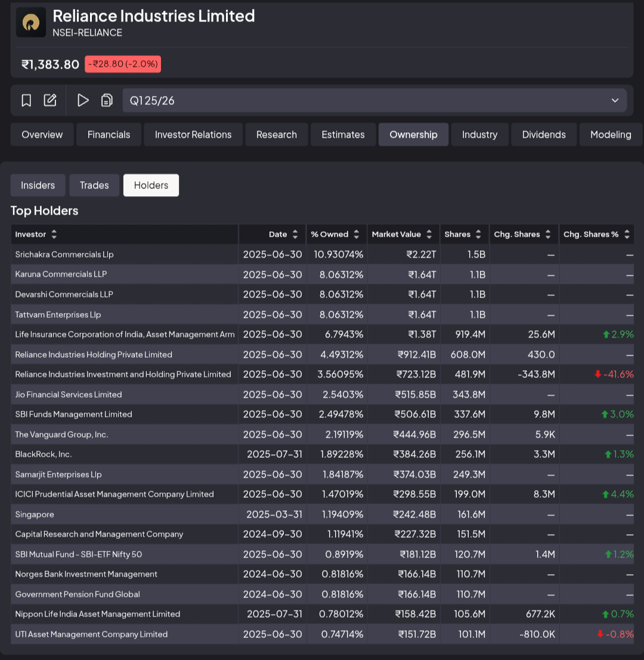The width and height of the screenshot is (644, 660).
Task: Select UTI Asset Management Company Limited
Action: pyautogui.click(x=91, y=635)
